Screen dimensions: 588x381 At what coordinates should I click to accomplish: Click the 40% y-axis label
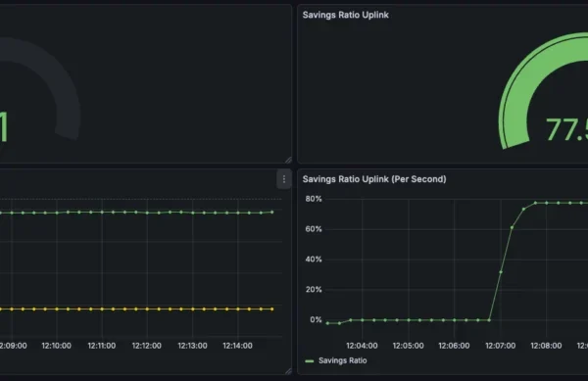pos(314,260)
